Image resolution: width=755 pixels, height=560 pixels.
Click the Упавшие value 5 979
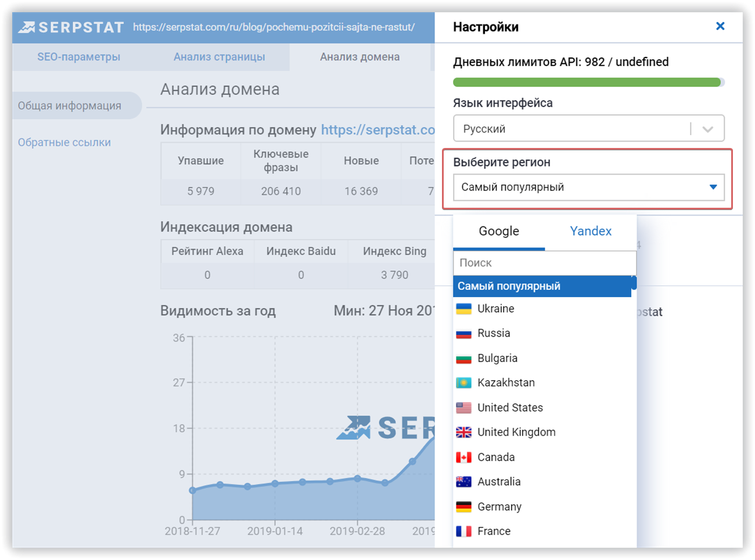click(201, 192)
